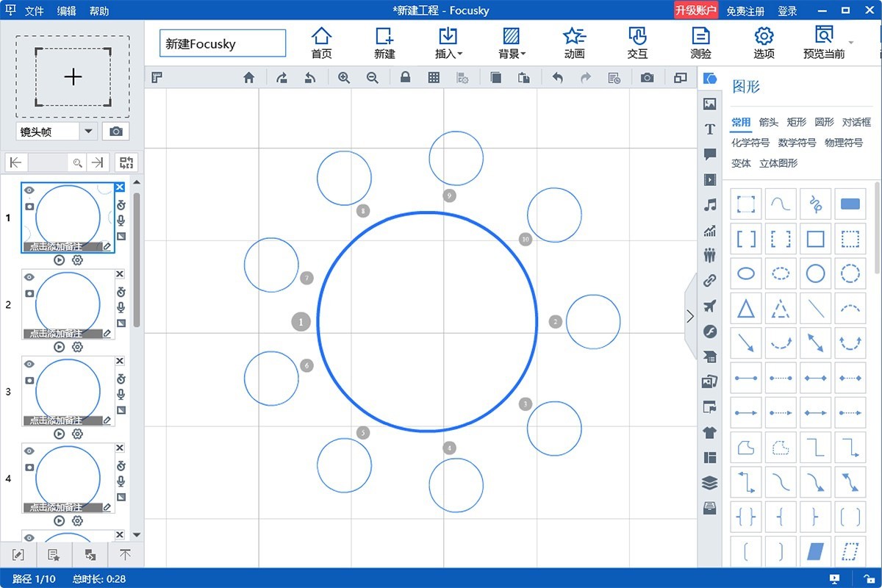Click the undo arrow icon
The height and width of the screenshot is (588, 882).
pos(558,77)
